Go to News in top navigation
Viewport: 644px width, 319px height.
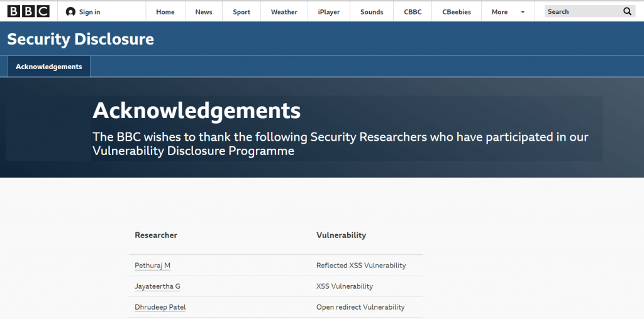coord(204,12)
